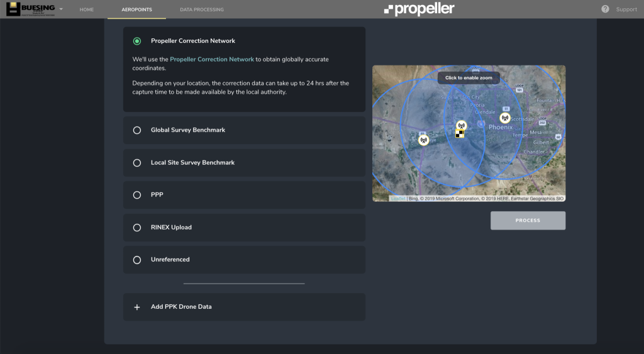Click the help question mark icon
Viewport: 644px width, 354px height.
click(605, 9)
